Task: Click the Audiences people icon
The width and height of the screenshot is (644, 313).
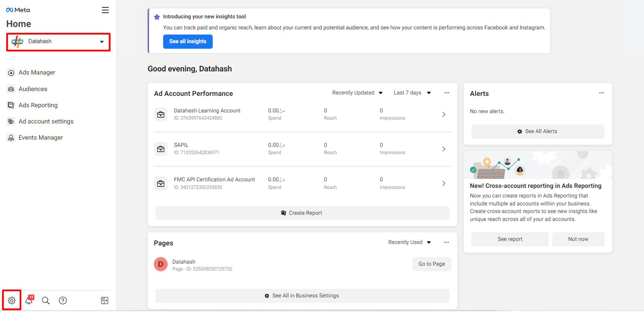Action: [x=11, y=89]
